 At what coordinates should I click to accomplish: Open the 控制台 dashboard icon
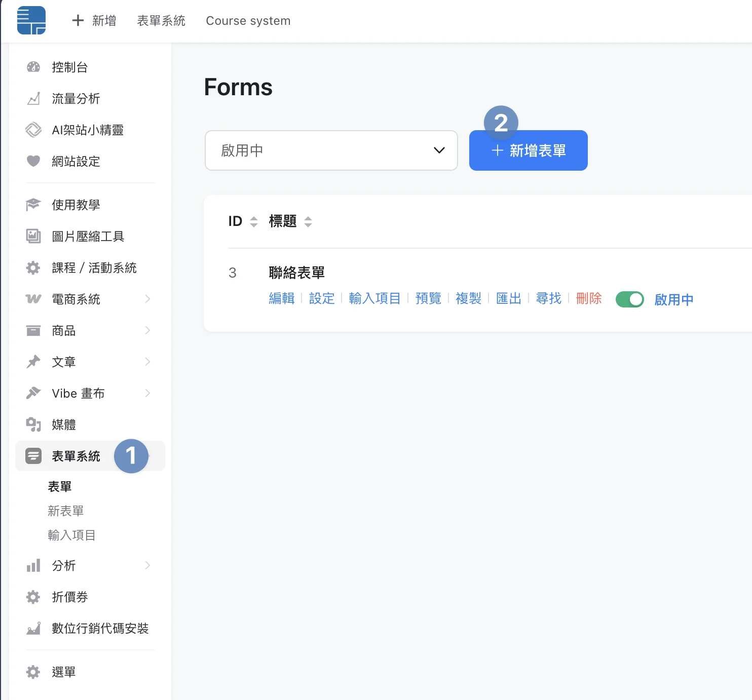pyautogui.click(x=33, y=67)
